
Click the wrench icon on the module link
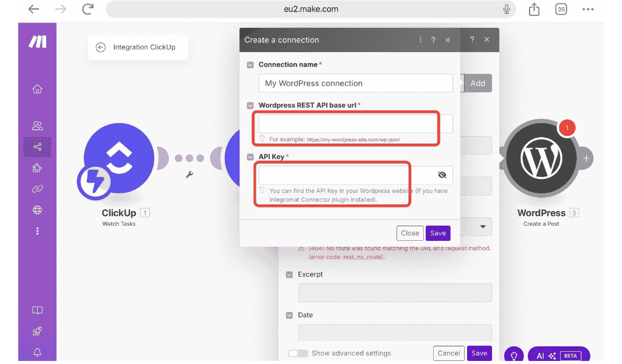coord(190,174)
